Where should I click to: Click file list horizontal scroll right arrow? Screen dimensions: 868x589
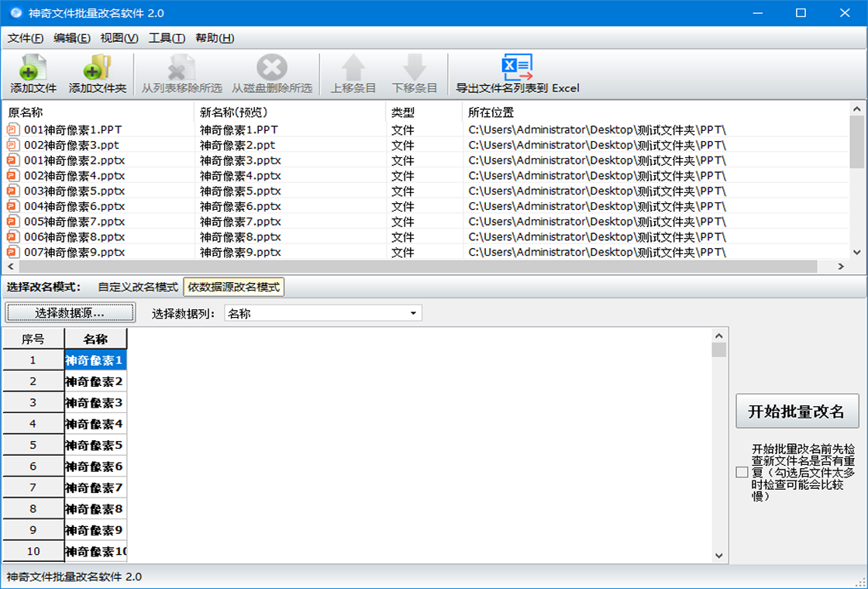[x=841, y=267]
